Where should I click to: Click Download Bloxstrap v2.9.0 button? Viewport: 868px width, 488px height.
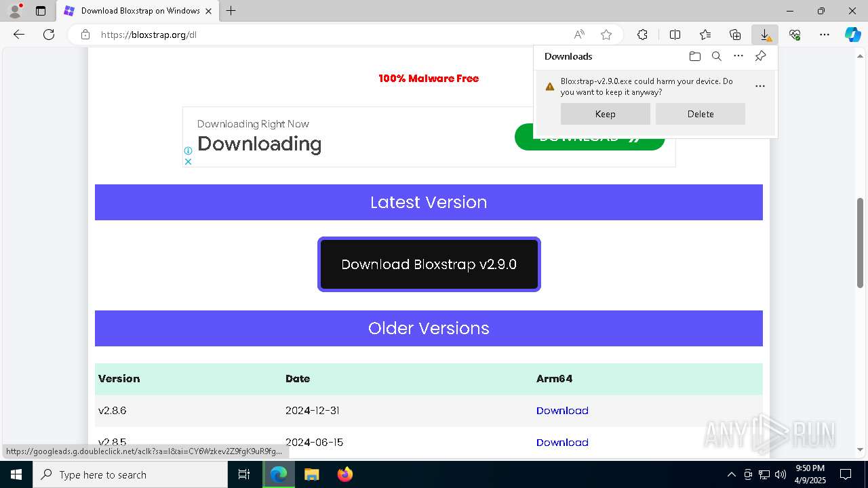point(429,264)
